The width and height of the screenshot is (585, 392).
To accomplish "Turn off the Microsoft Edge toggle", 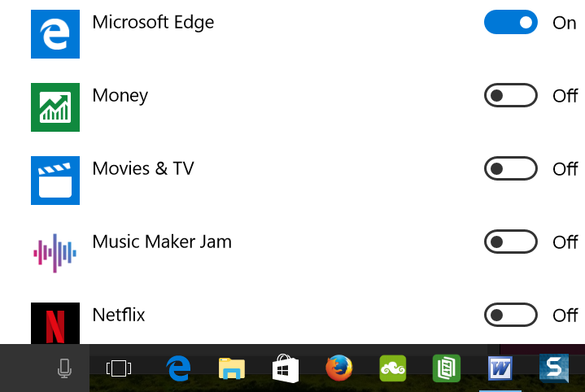I will 511,22.
